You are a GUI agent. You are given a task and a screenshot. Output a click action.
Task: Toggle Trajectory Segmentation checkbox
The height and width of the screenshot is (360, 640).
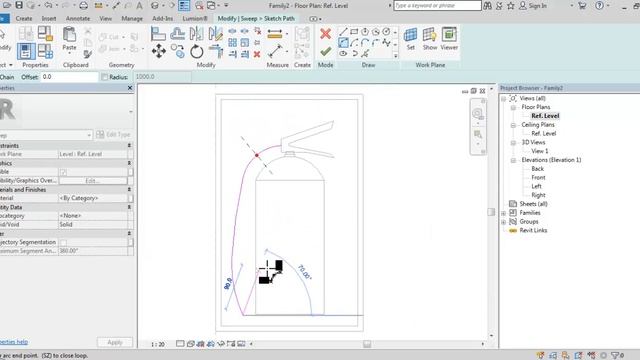tap(63, 242)
